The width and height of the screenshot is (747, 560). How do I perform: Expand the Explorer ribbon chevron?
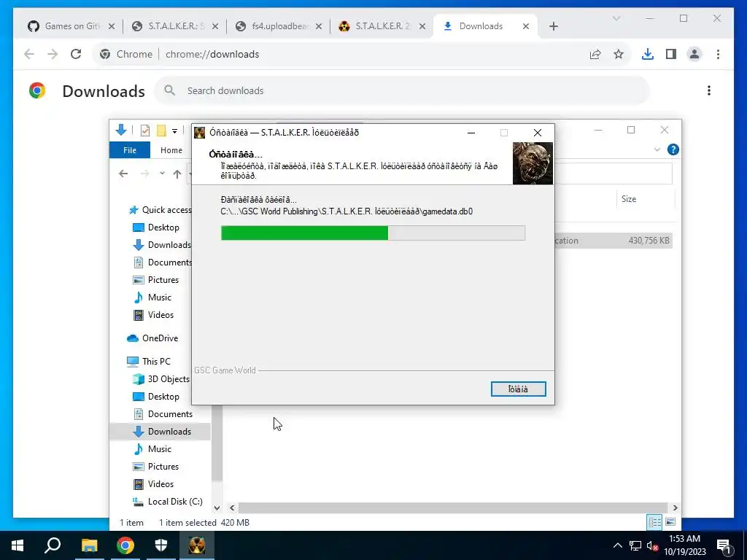point(657,149)
